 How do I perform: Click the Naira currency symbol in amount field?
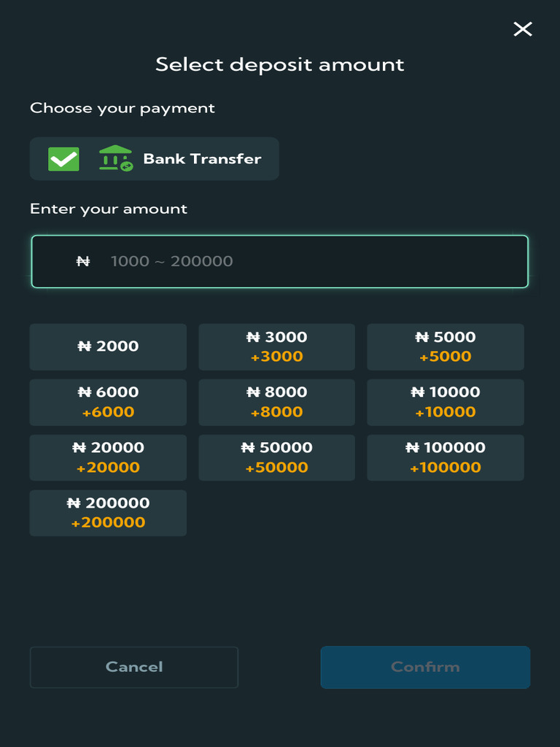[x=83, y=261]
